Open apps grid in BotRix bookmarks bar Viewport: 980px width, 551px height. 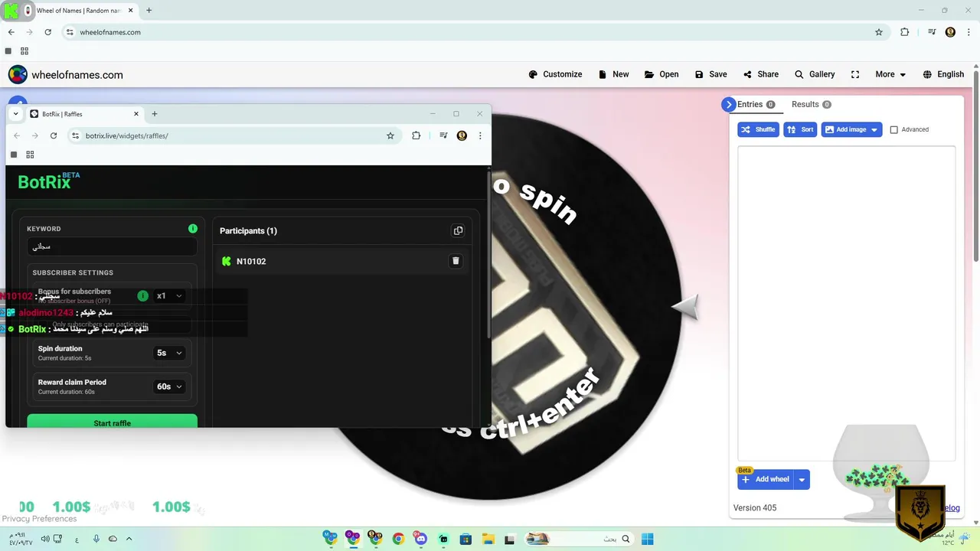click(30, 155)
